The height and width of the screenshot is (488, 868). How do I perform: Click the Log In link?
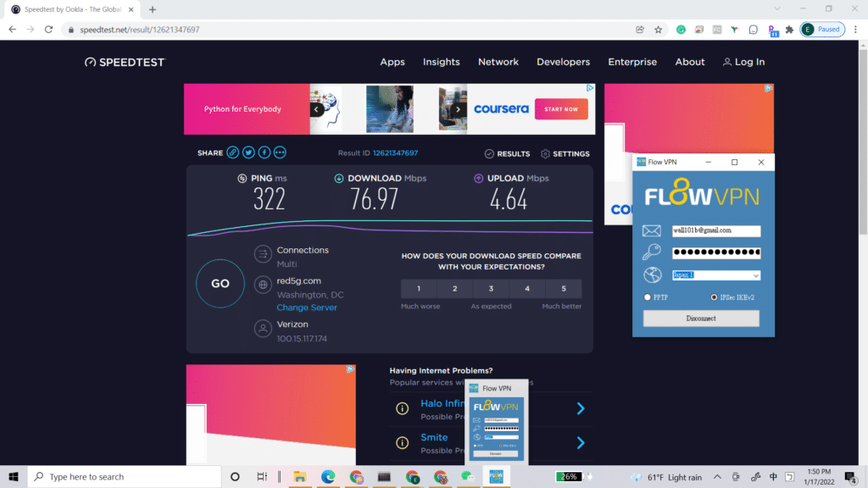point(743,62)
